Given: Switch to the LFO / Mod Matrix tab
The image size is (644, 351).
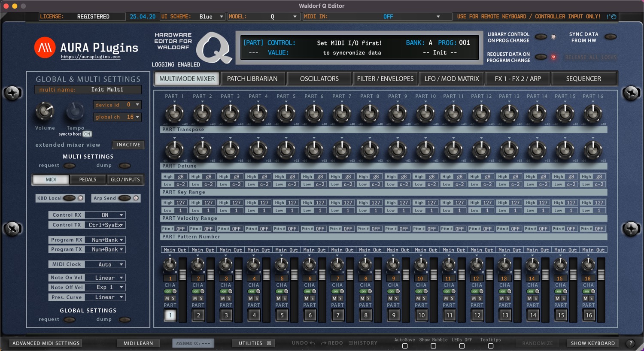Looking at the screenshot, I should click(x=452, y=79).
